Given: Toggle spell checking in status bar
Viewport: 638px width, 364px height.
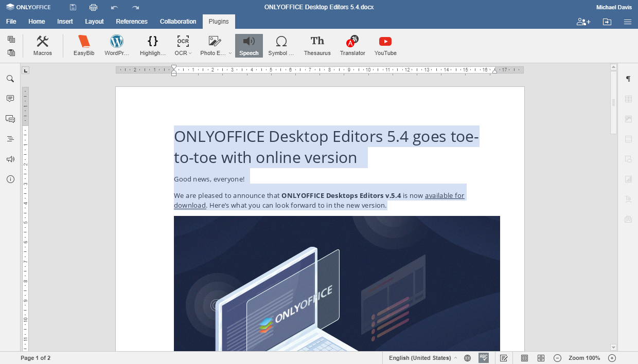Looking at the screenshot, I should (x=484, y=358).
